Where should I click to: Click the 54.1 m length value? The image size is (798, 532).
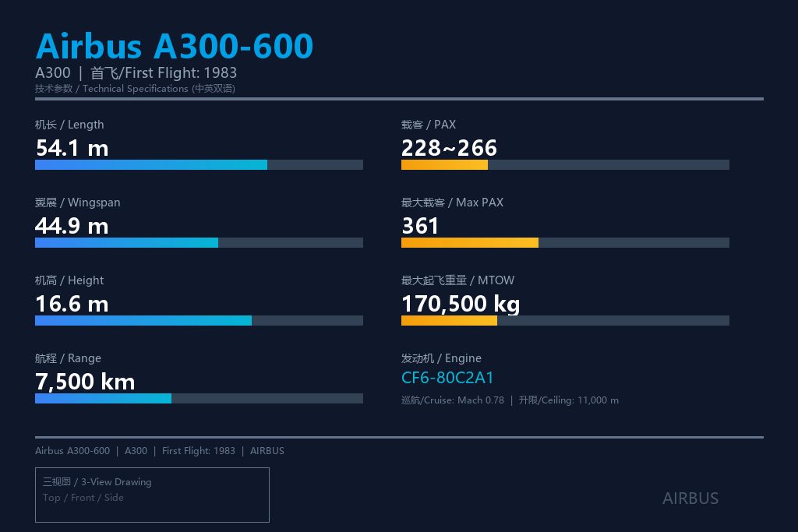coord(72,148)
